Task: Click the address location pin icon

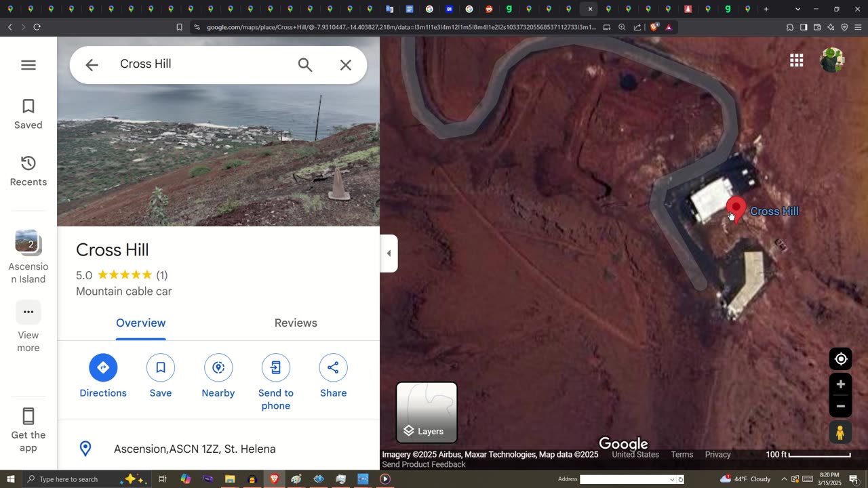Action: (x=85, y=449)
